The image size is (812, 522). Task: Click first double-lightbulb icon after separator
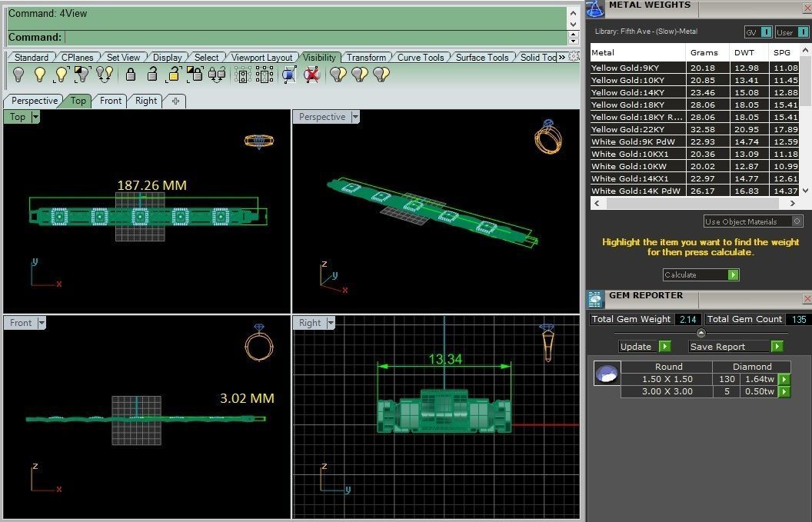[x=338, y=75]
